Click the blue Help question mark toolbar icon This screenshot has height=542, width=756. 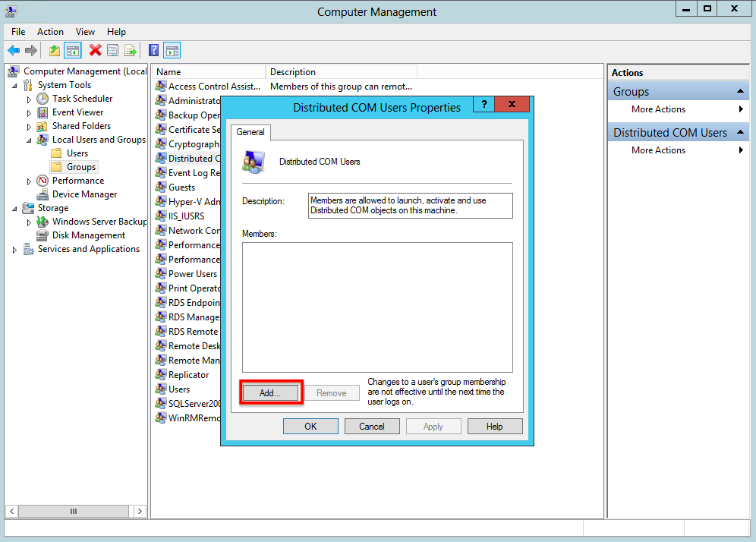(153, 50)
